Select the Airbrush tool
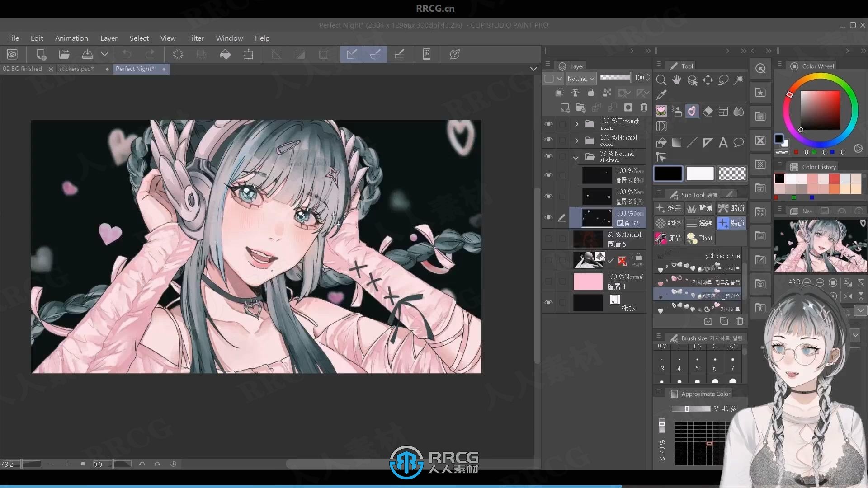 point(676,111)
